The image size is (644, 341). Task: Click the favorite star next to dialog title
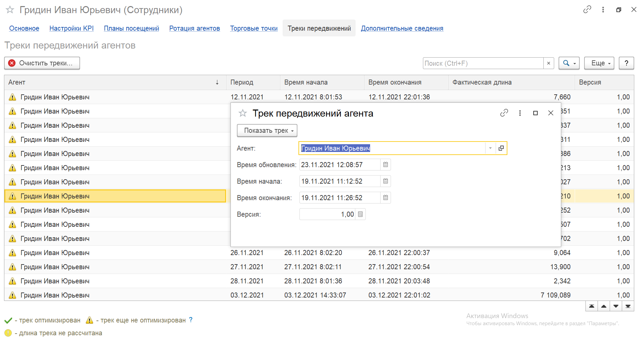coord(243,113)
